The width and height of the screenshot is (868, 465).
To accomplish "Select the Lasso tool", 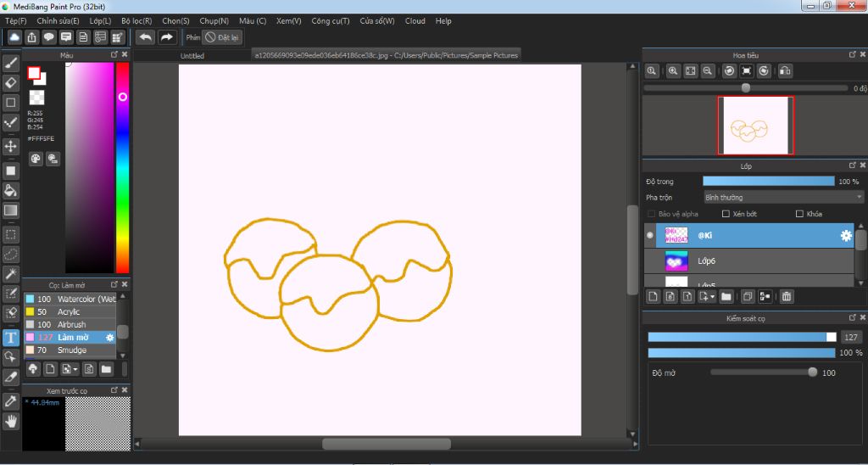I will pyautogui.click(x=10, y=254).
